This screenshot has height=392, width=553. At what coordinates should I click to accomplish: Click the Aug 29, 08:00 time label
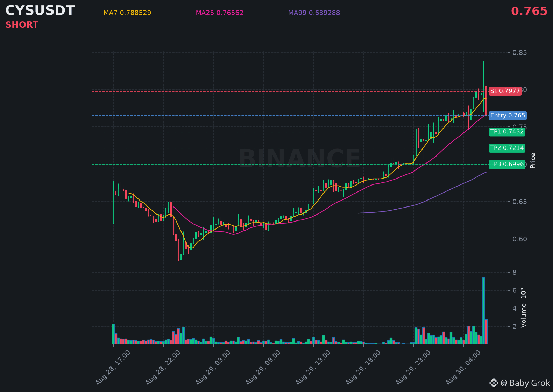point(263,368)
